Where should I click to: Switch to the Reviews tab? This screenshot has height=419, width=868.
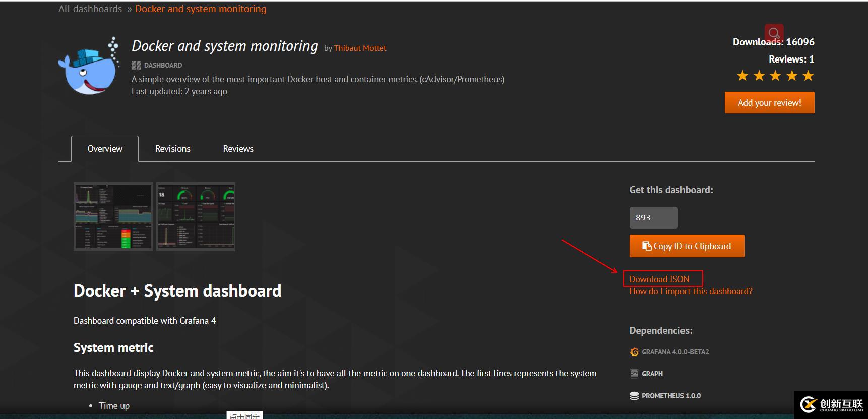(x=238, y=149)
